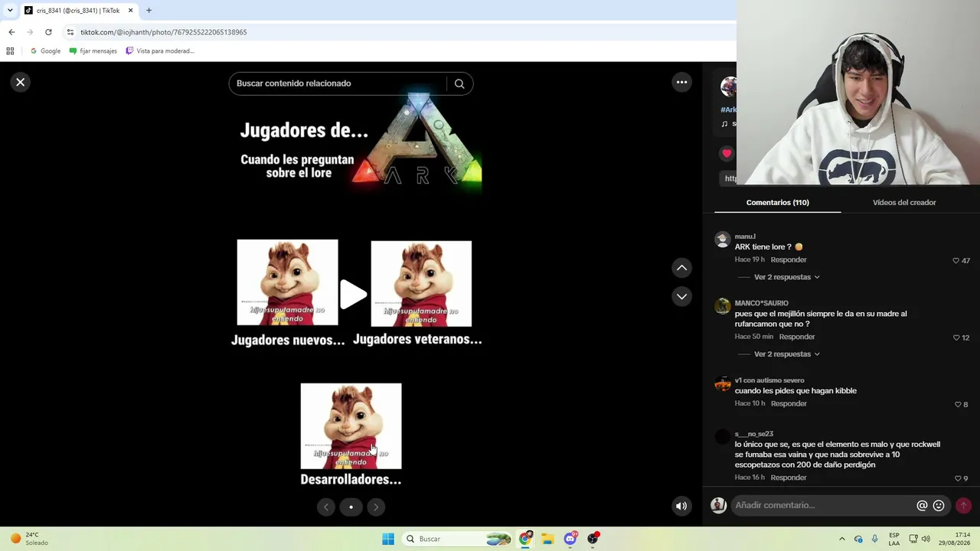980x551 pixels.
Task: Open File Explorer from the taskbar
Action: point(547,539)
